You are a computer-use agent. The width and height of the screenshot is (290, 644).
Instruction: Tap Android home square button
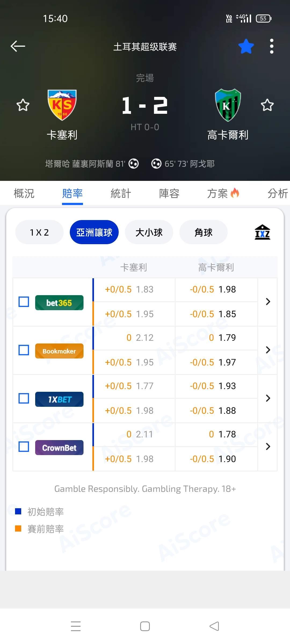145,626
